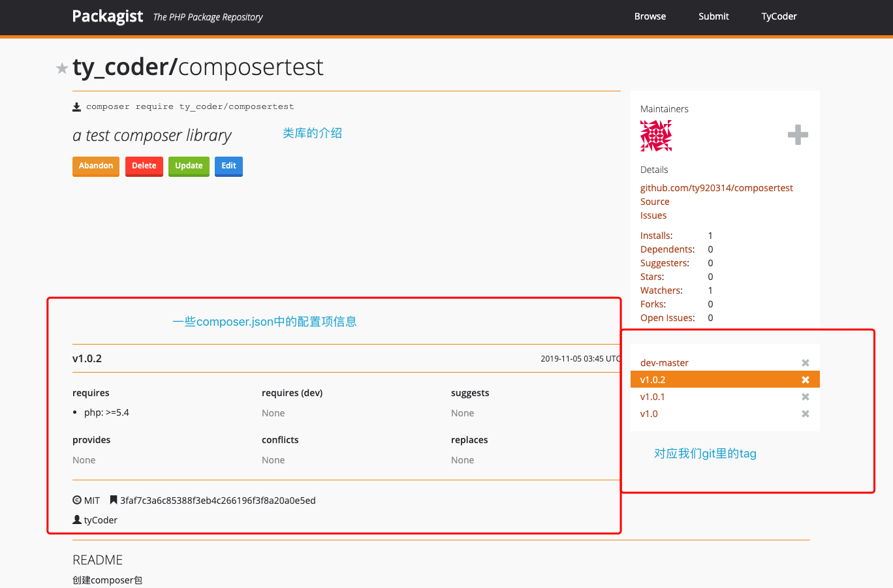
Task: Delete the v1.0 version with its X
Action: click(x=806, y=414)
